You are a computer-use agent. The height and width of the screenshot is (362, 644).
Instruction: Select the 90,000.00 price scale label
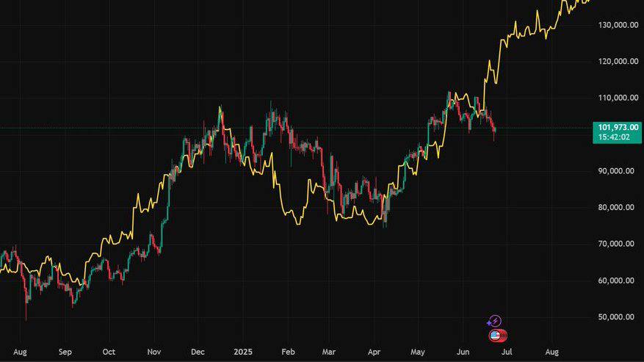click(617, 171)
